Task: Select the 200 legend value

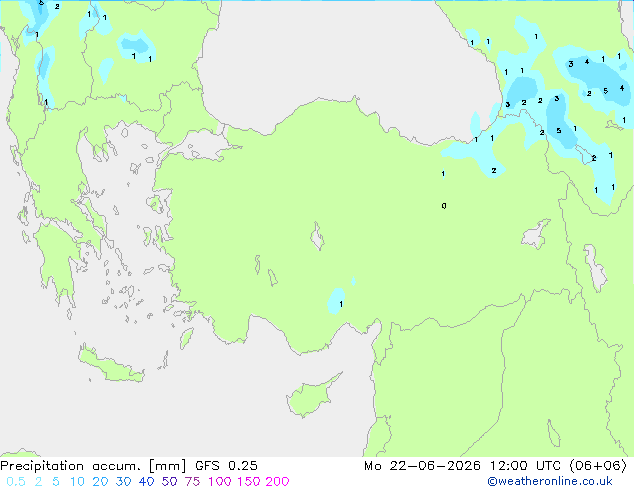Action: 277,482
